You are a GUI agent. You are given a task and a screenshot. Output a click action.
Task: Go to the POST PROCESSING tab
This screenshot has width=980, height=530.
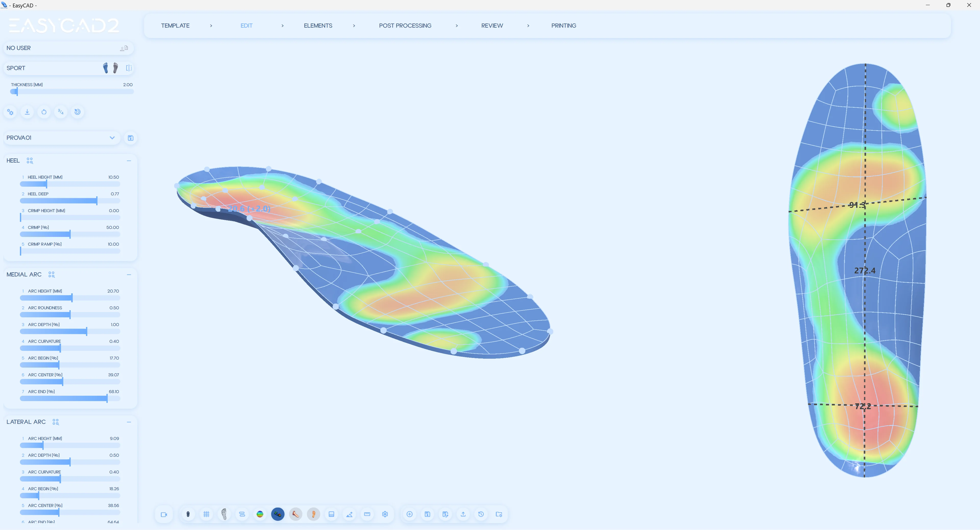[x=405, y=26]
